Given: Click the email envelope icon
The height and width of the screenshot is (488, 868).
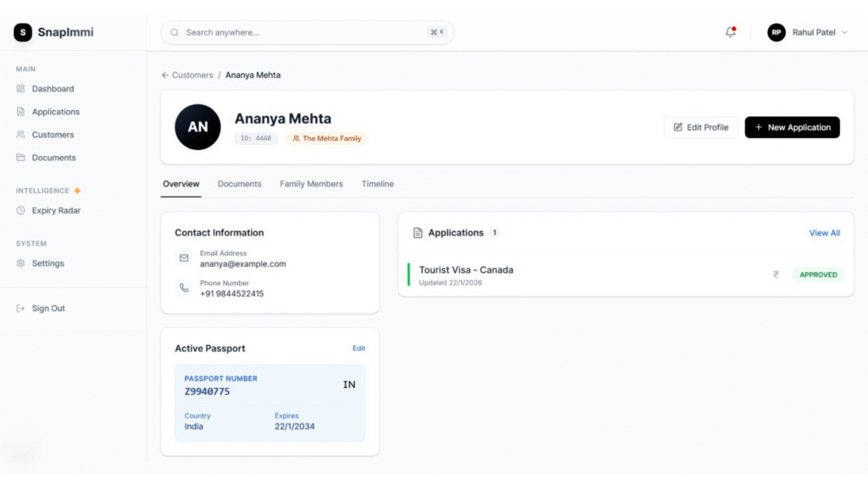Looking at the screenshot, I should 184,258.
